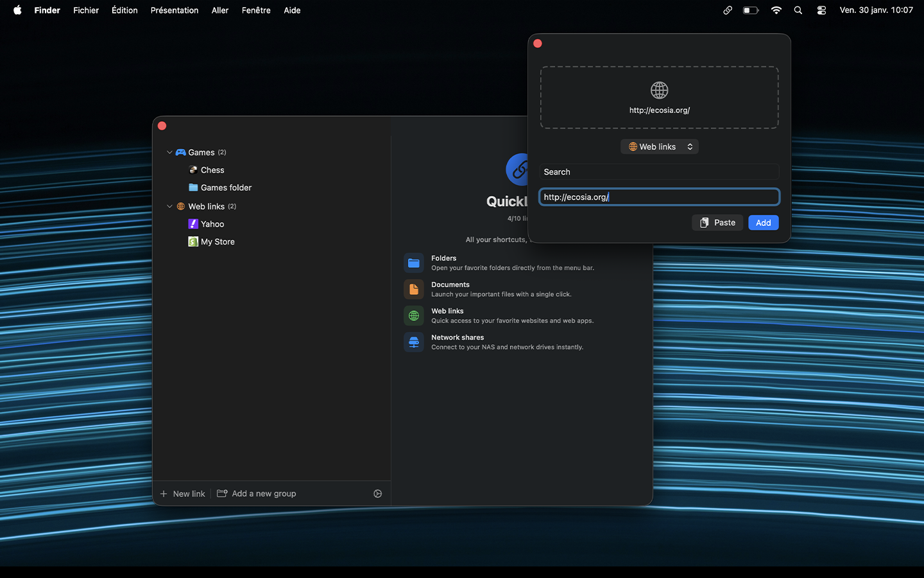Viewport: 924px width, 578px height.
Task: Open Control Center icon
Action: coord(821,10)
